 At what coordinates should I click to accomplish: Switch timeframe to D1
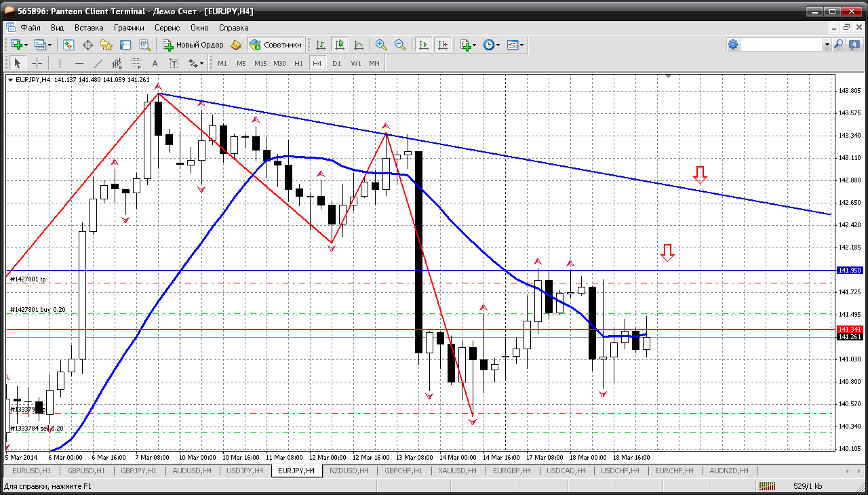[337, 63]
